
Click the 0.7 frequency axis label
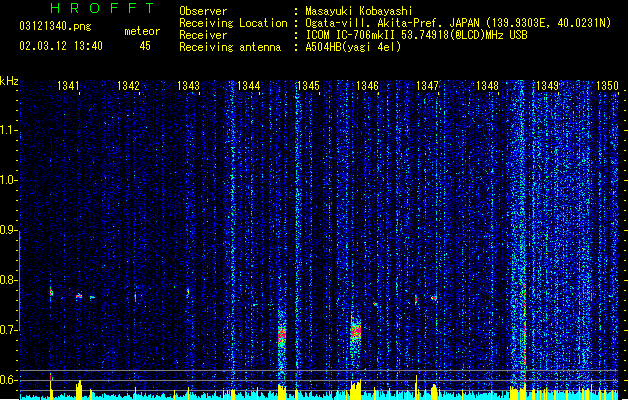(x=8, y=330)
